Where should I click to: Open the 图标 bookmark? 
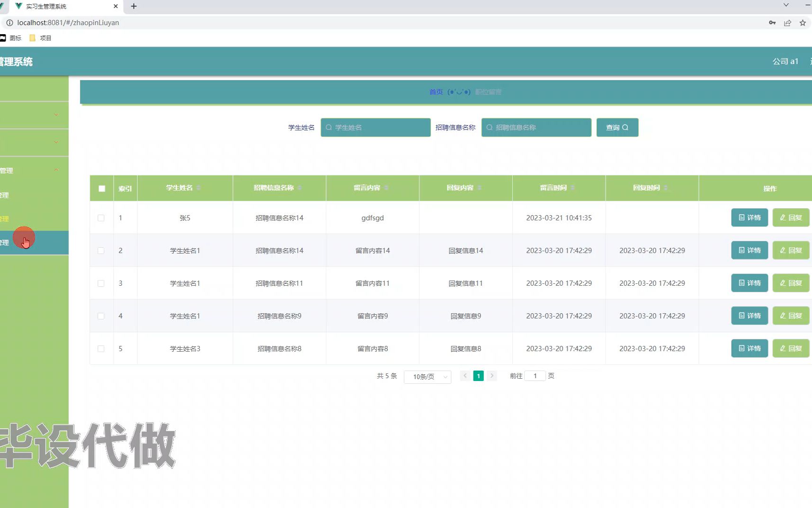click(11, 38)
